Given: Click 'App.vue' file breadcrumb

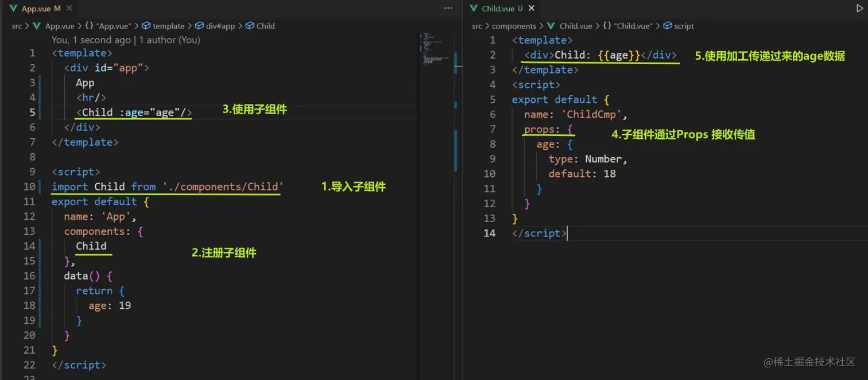Looking at the screenshot, I should point(60,26).
